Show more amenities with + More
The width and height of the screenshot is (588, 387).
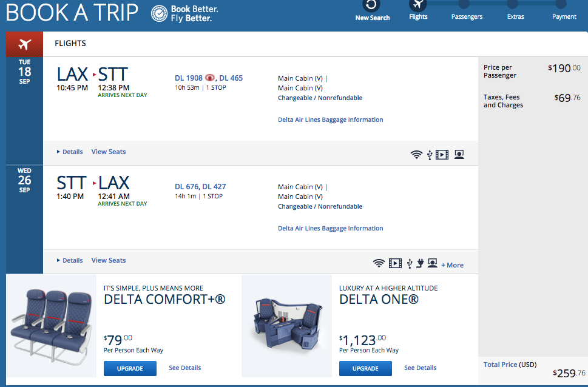452,265
